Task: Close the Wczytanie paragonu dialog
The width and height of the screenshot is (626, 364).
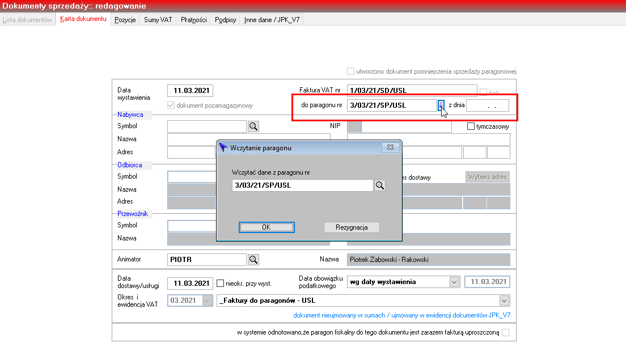Action: 390,147
